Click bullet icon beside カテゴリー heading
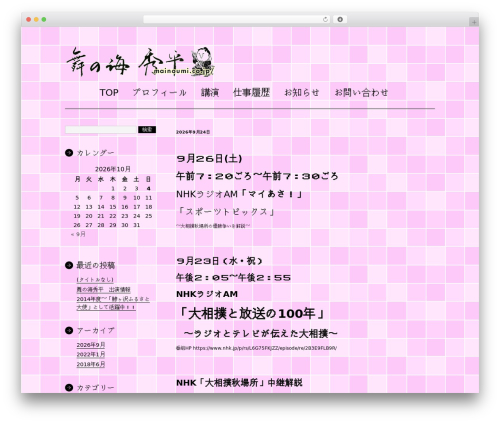Screen dimensions: 500x423 pos(69,387)
